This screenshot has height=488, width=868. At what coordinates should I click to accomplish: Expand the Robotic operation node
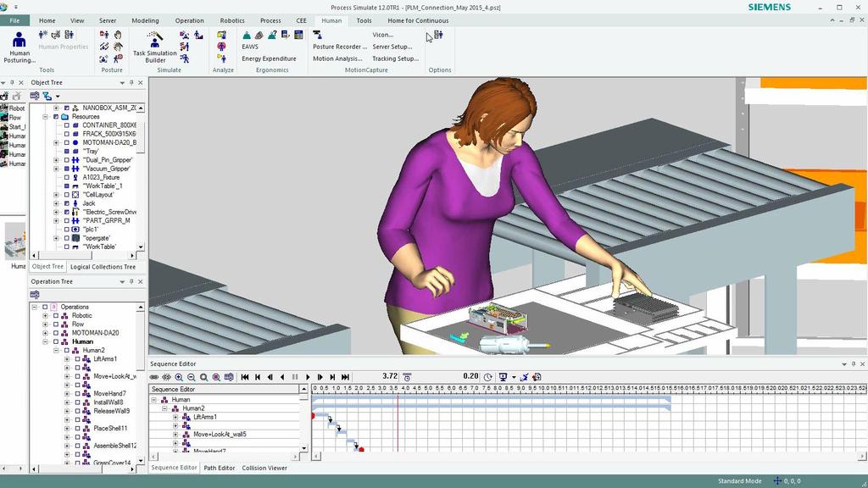click(x=46, y=316)
